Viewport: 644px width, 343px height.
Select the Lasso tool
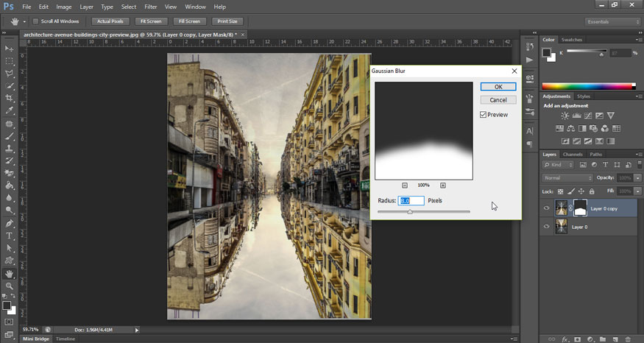[9, 73]
